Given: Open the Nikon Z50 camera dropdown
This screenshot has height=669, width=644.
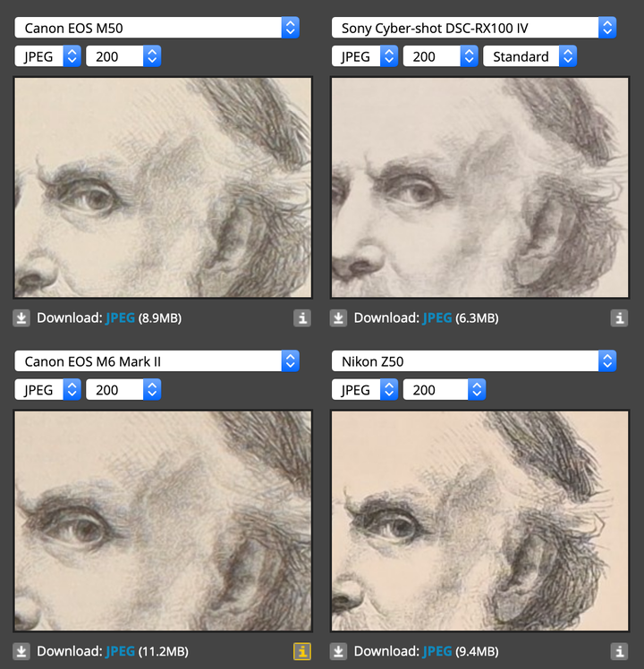Looking at the screenshot, I should pyautogui.click(x=474, y=361).
